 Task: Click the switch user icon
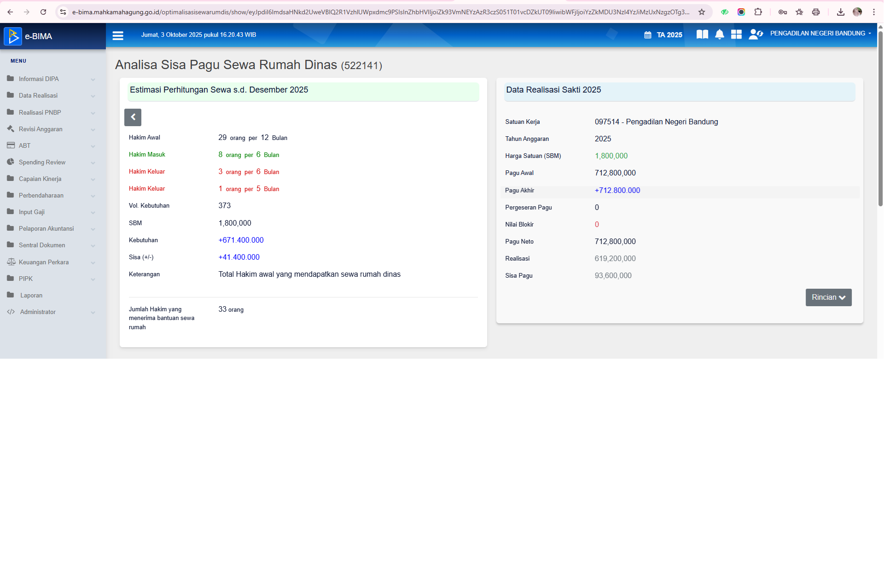(756, 35)
